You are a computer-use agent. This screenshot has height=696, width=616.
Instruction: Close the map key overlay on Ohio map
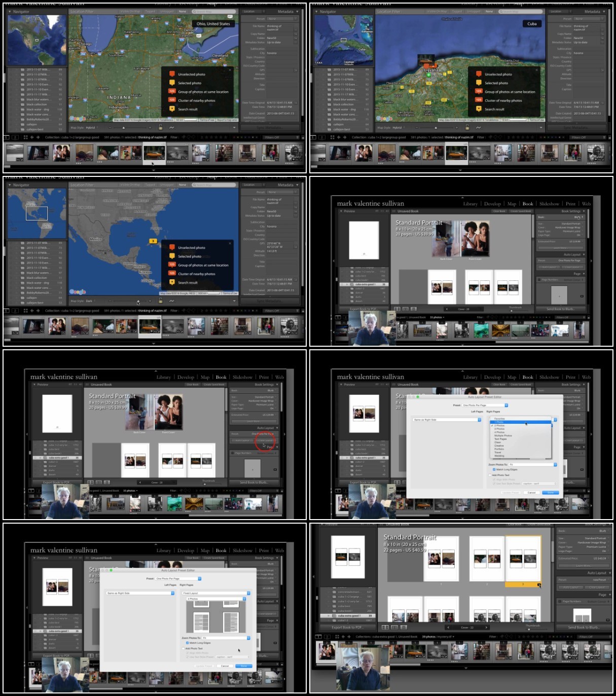(x=230, y=69)
